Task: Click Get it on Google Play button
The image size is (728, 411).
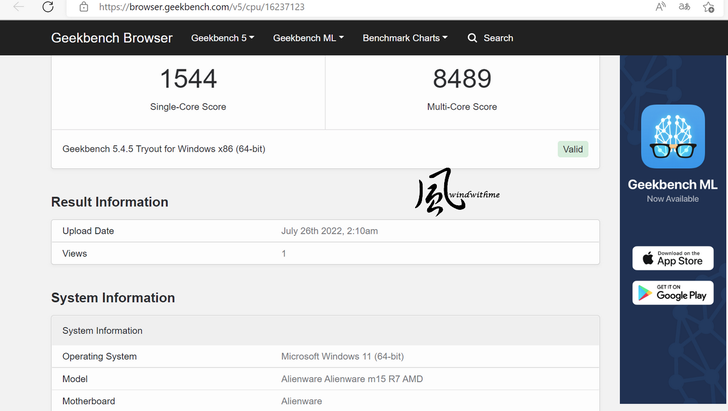Action: tap(673, 293)
